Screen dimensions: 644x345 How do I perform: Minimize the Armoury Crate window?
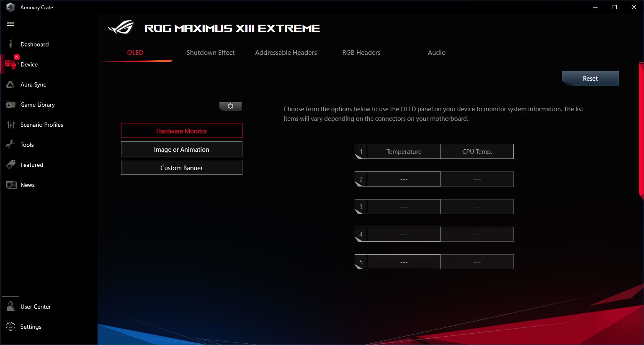coord(595,7)
